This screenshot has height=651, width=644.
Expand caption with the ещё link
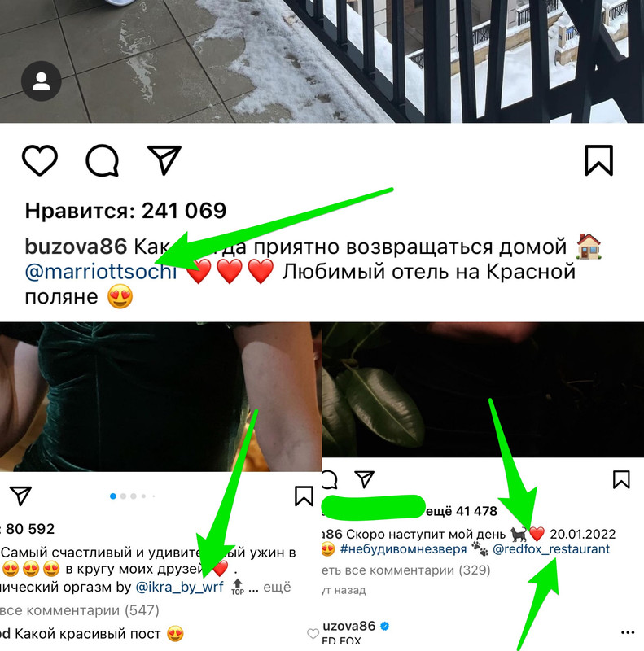click(x=277, y=587)
